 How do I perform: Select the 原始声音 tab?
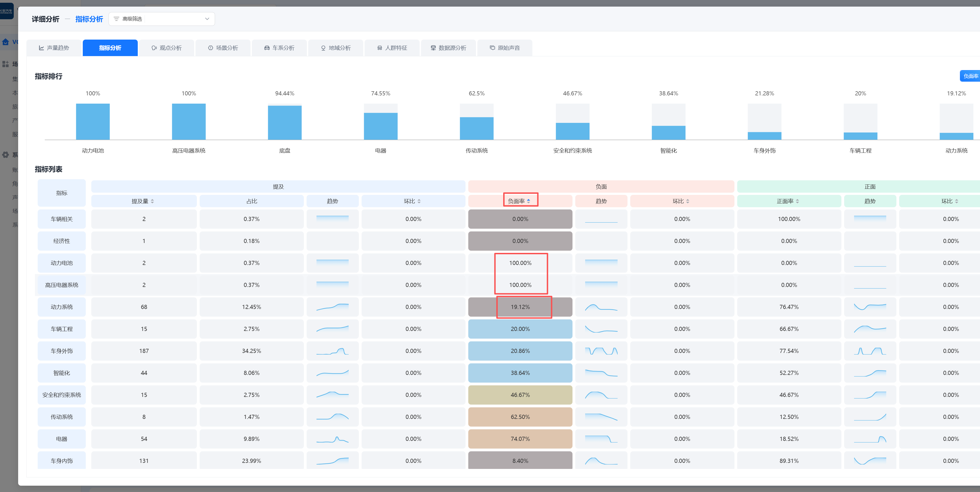click(505, 48)
